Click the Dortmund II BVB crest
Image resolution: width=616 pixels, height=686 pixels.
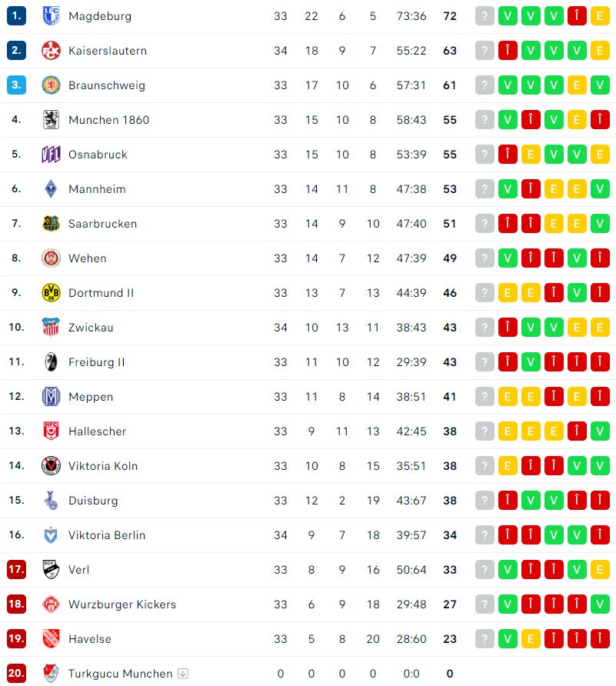(x=51, y=292)
